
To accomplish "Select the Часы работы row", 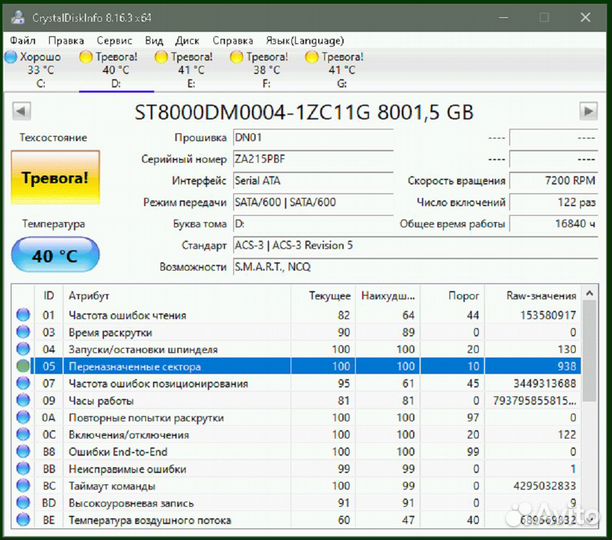I will tap(297, 400).
